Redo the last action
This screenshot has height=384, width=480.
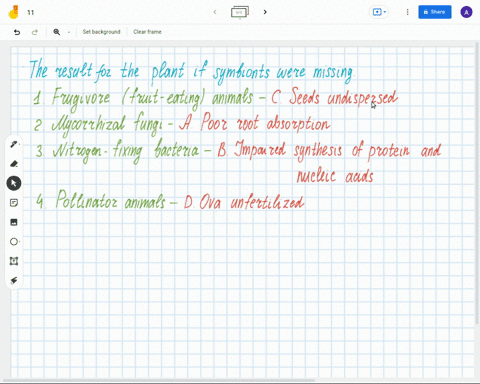click(35, 32)
